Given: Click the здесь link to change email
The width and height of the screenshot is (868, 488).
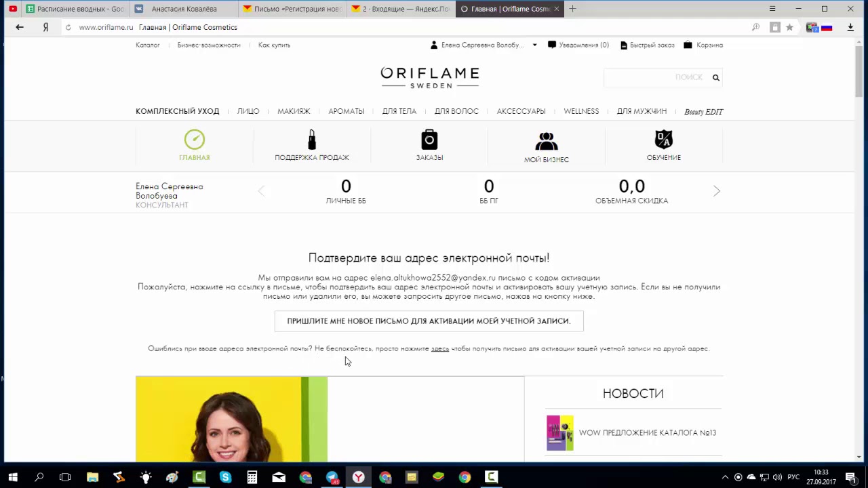Looking at the screenshot, I should [440, 348].
